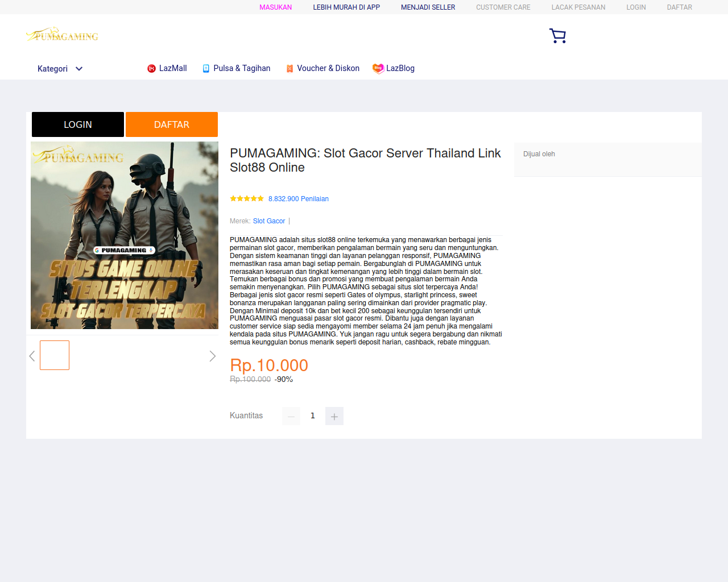The height and width of the screenshot is (582, 728).
Task: Open LEBIH MURAH DI APP link
Action: pyautogui.click(x=346, y=7)
